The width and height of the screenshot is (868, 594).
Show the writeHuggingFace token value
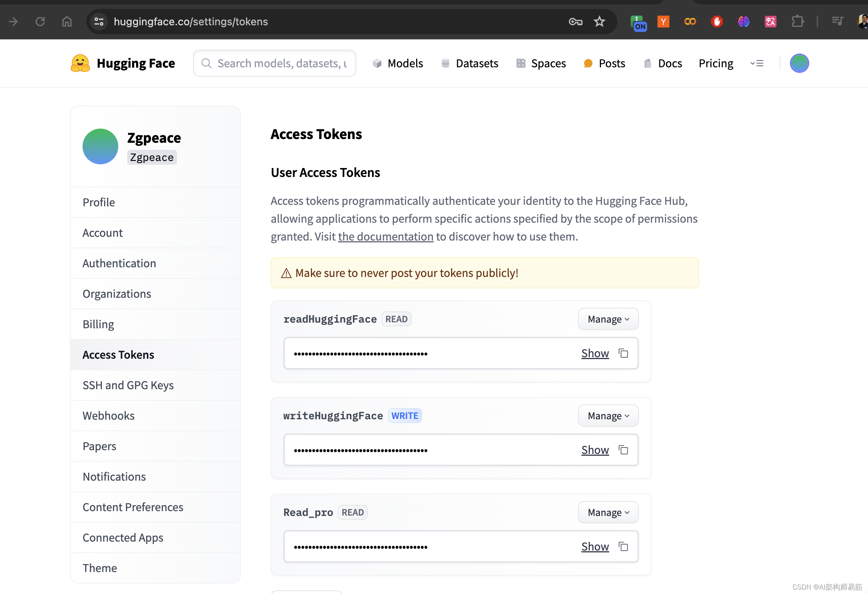(594, 450)
